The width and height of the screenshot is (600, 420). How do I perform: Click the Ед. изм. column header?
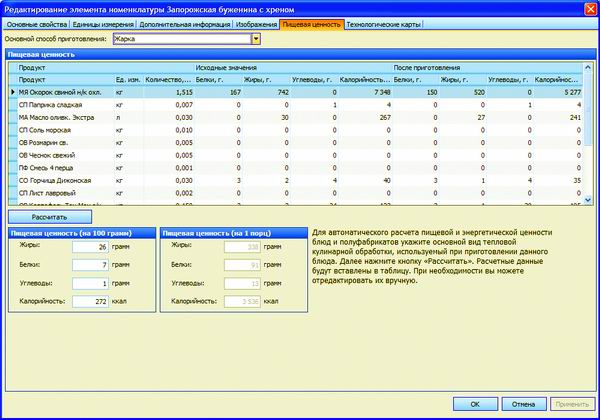(127, 79)
